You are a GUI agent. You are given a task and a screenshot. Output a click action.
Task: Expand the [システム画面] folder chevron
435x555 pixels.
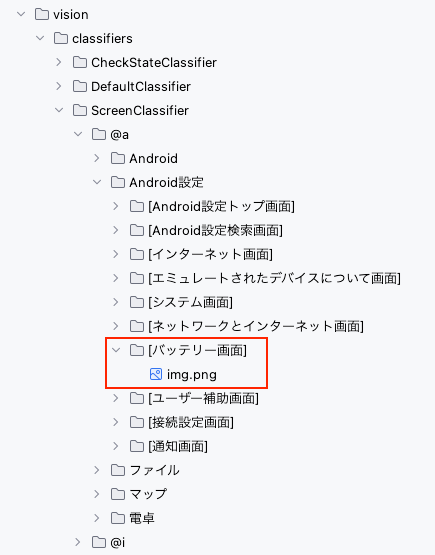pos(116,302)
